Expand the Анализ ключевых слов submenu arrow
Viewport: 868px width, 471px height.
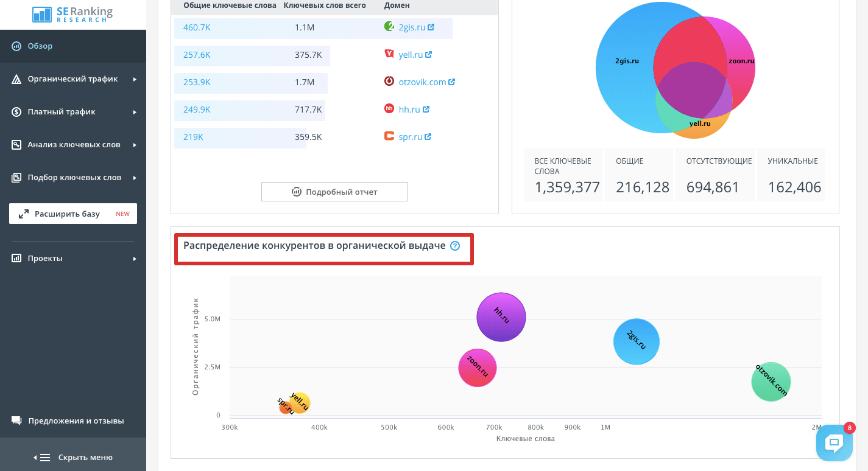tap(135, 145)
